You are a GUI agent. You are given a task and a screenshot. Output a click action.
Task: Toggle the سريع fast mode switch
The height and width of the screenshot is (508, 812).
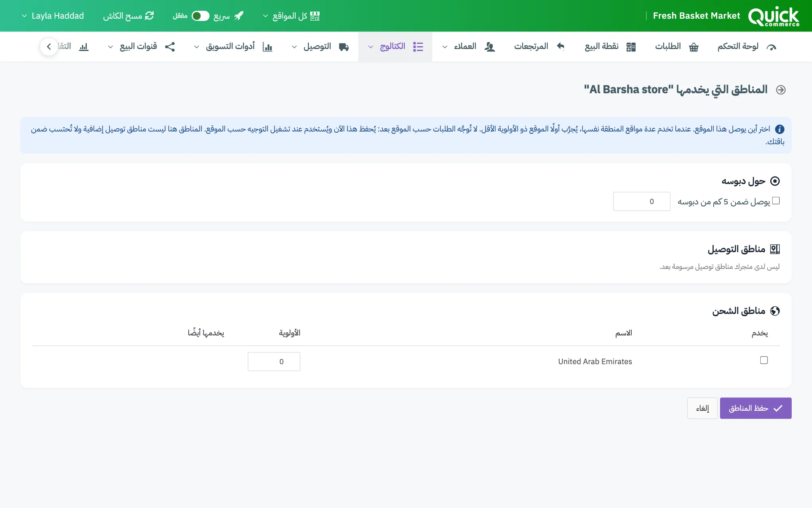(x=200, y=16)
